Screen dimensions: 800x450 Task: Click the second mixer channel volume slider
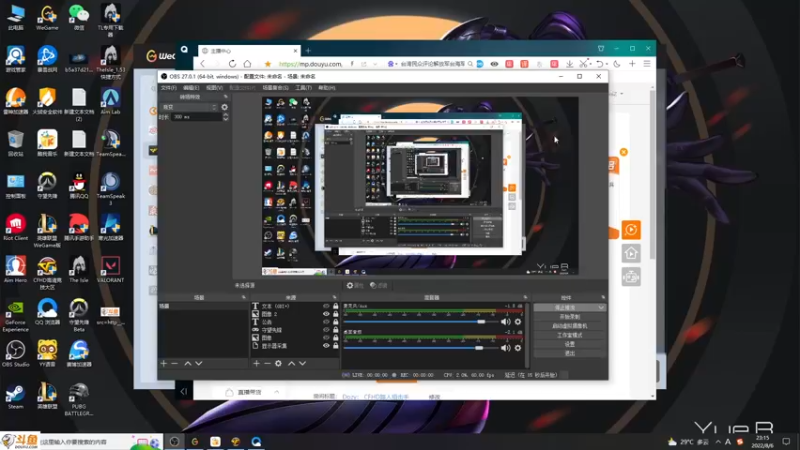[x=420, y=348]
